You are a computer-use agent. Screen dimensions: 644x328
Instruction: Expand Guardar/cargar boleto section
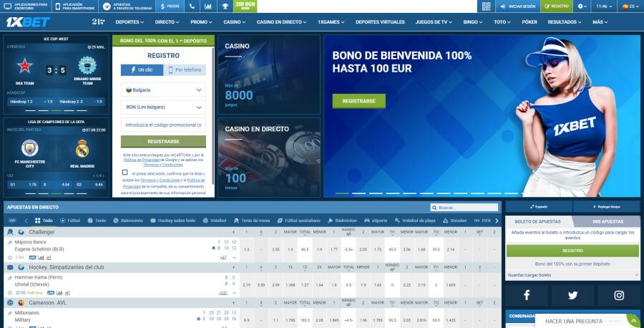click(x=572, y=274)
